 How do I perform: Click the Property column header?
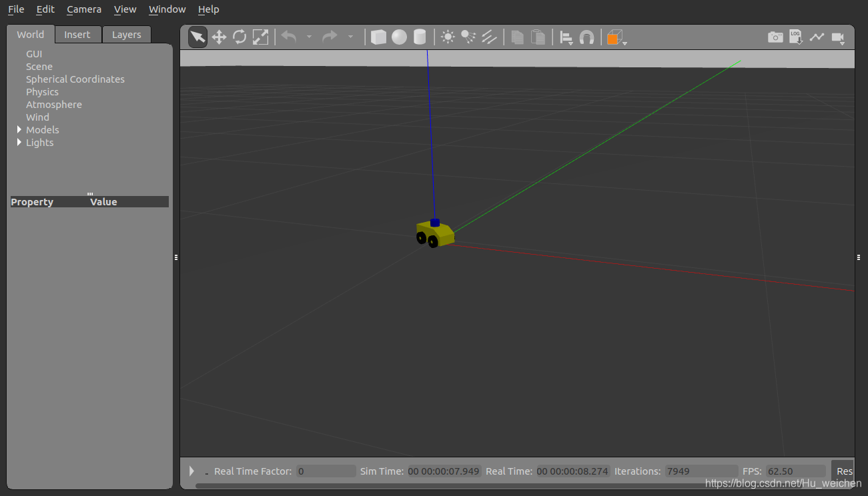point(32,202)
